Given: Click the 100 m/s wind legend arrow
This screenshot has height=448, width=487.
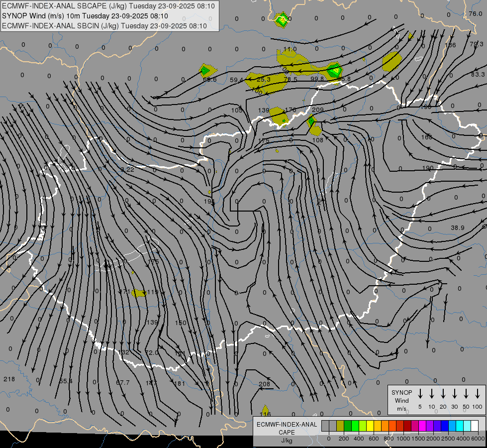Looking at the screenshot, I should click(478, 394).
